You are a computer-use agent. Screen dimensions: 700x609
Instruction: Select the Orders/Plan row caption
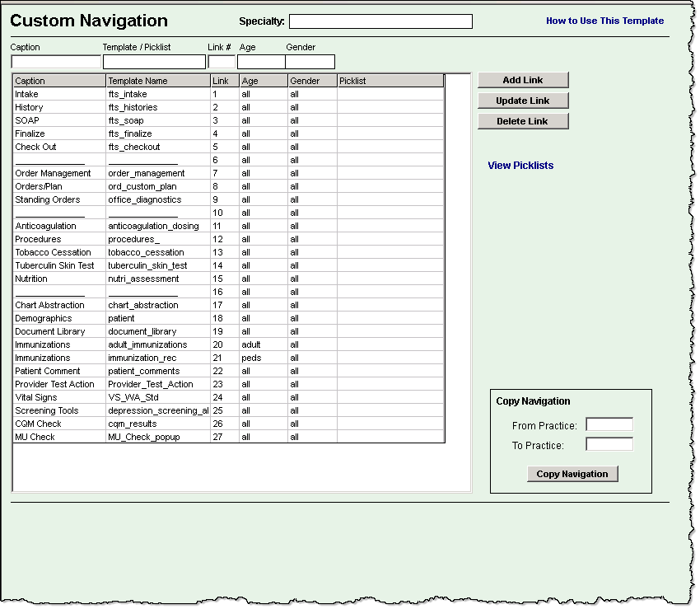(x=39, y=186)
